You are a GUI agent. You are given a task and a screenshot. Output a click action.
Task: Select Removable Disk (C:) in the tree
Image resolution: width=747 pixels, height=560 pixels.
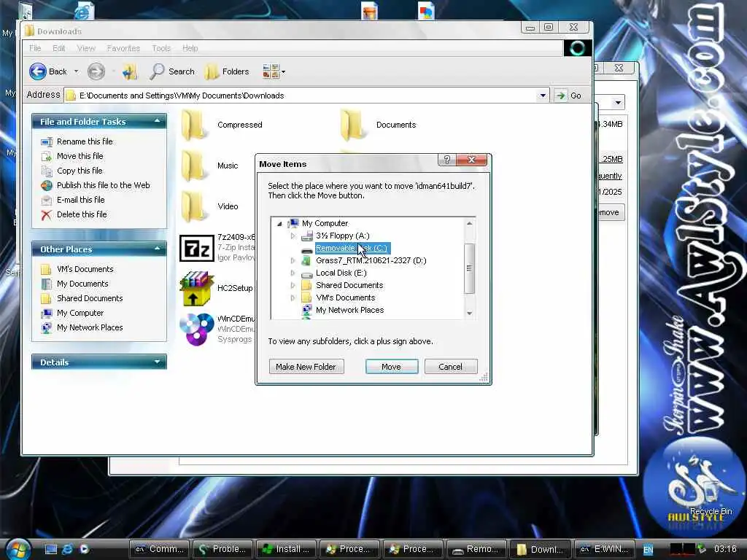[352, 248]
